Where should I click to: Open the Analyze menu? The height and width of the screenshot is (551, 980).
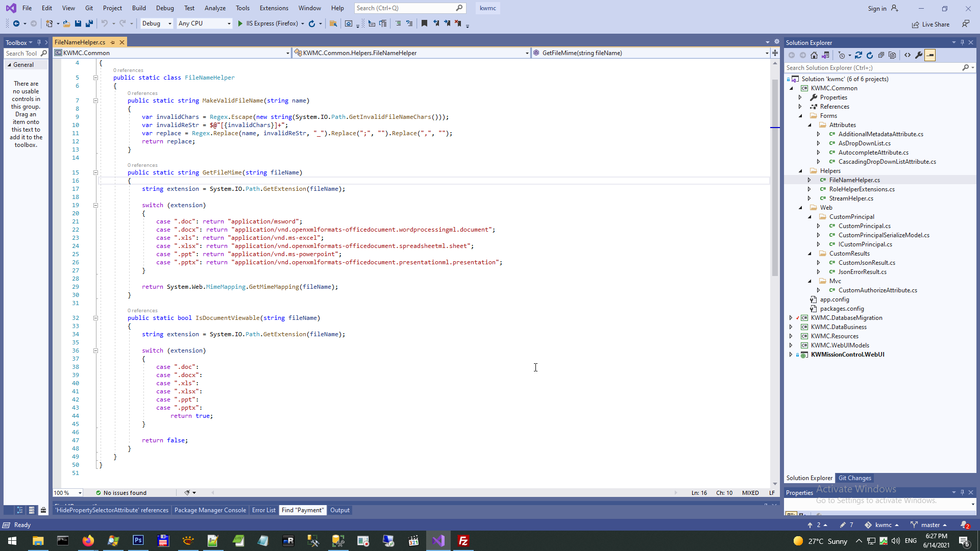point(215,8)
